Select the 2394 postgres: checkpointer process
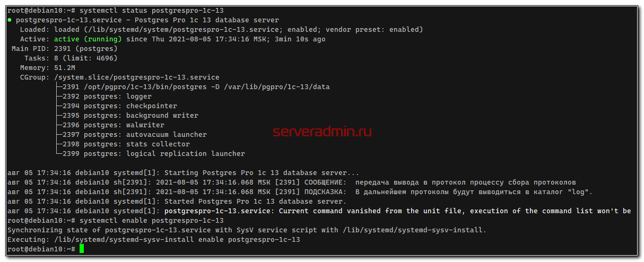The width and height of the screenshot is (644, 262). click(x=120, y=106)
